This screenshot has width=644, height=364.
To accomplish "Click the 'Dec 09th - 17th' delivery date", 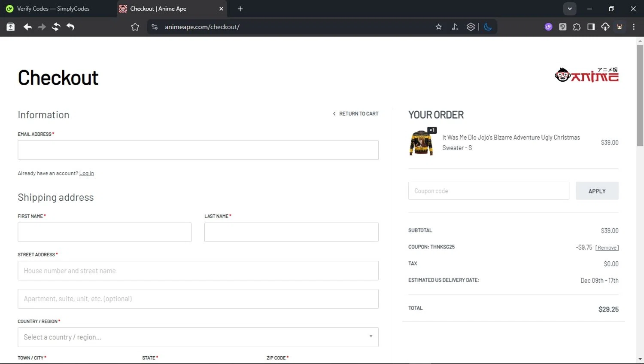I will tap(599, 281).
